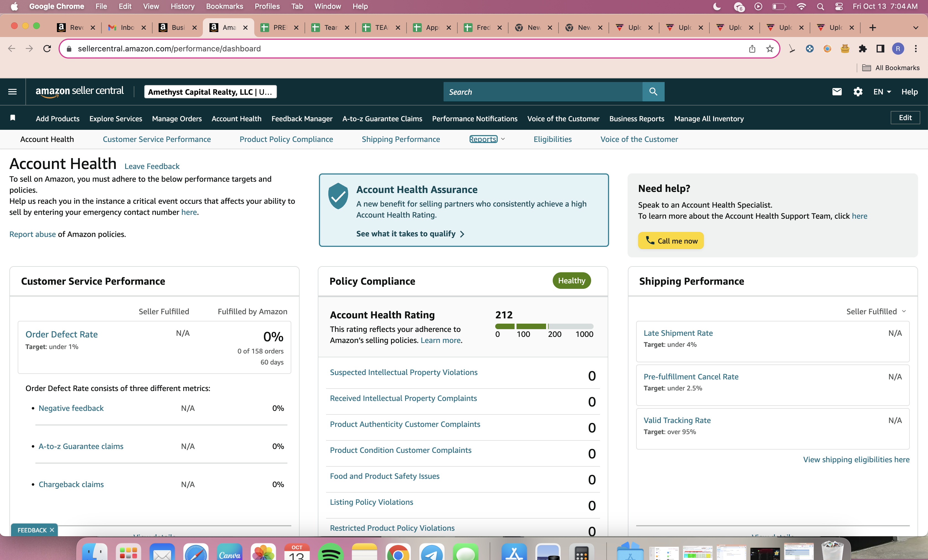Close the FEEDBACK widget with its X
This screenshot has height=560, width=928.
pyautogui.click(x=52, y=530)
